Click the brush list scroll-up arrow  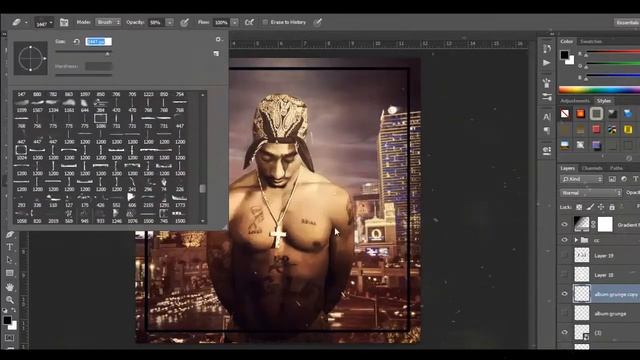coord(202,95)
